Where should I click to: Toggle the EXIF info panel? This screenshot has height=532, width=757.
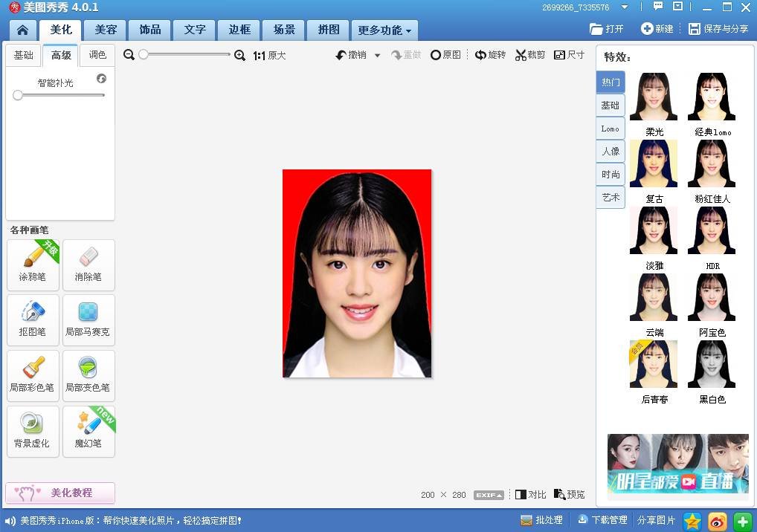489,495
